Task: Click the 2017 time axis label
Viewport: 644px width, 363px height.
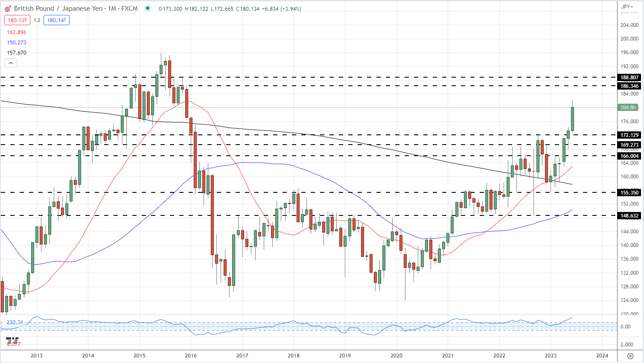Action: tap(242, 356)
